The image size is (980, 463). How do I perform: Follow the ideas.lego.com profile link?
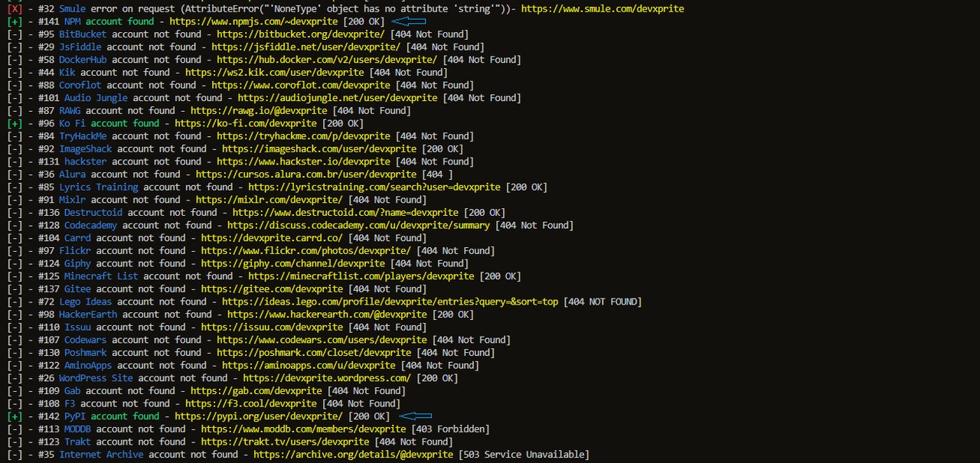pos(390,302)
